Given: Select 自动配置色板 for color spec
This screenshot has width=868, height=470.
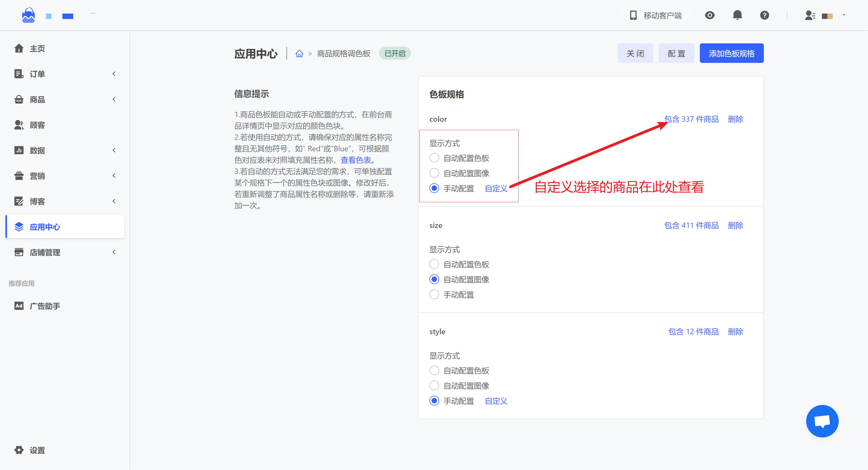Looking at the screenshot, I should click(434, 158).
